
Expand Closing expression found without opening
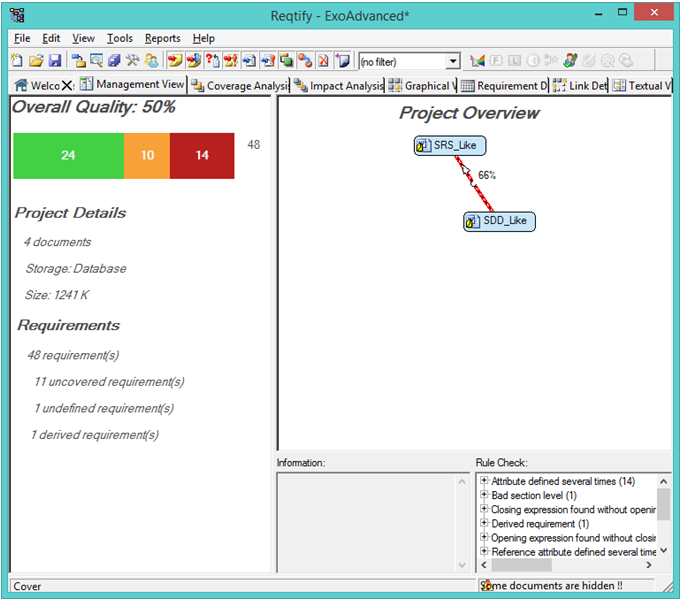[x=484, y=509]
